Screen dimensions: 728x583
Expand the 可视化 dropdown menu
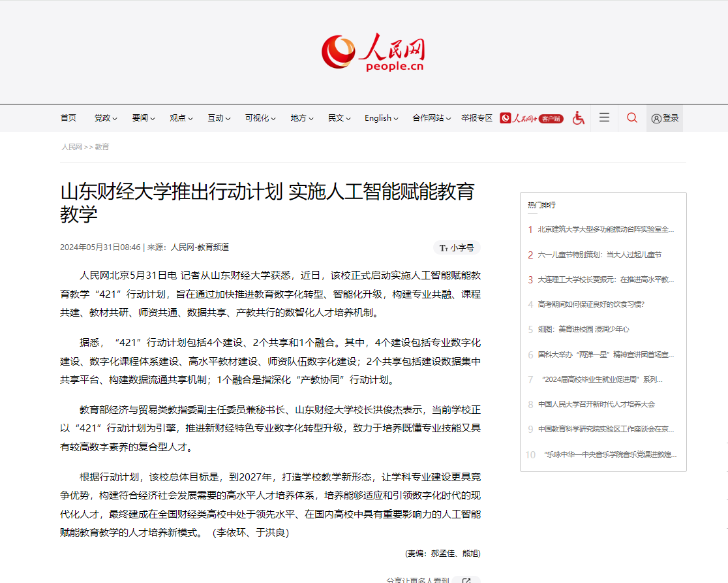point(260,118)
